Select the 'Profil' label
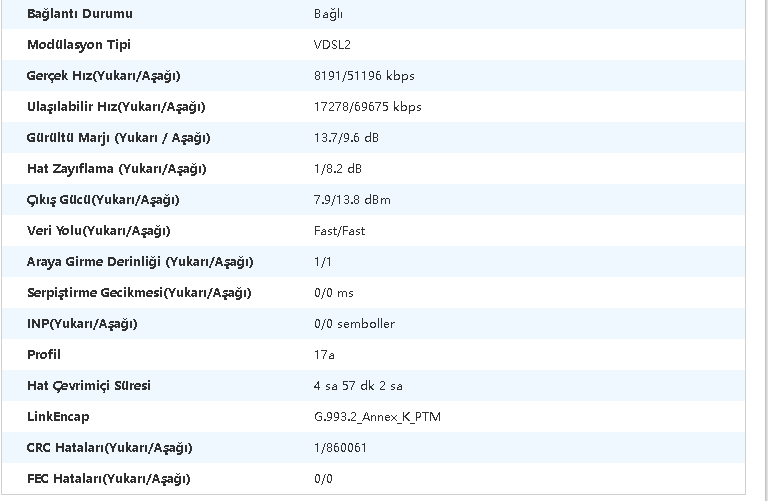Viewport: 768px width, 501px height. 44,355
